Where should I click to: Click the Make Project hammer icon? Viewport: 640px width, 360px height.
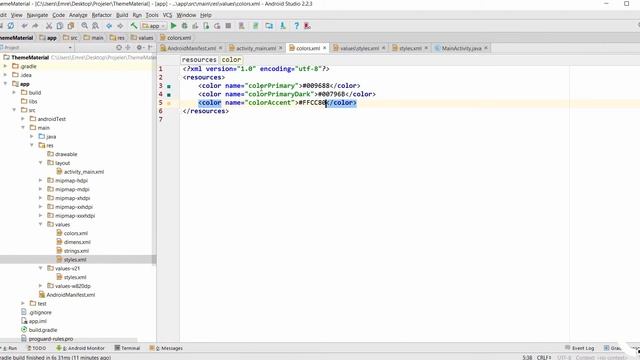134,26
